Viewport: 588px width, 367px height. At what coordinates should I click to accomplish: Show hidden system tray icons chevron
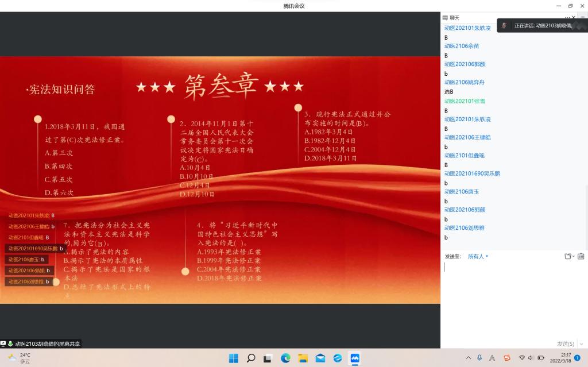point(468,358)
